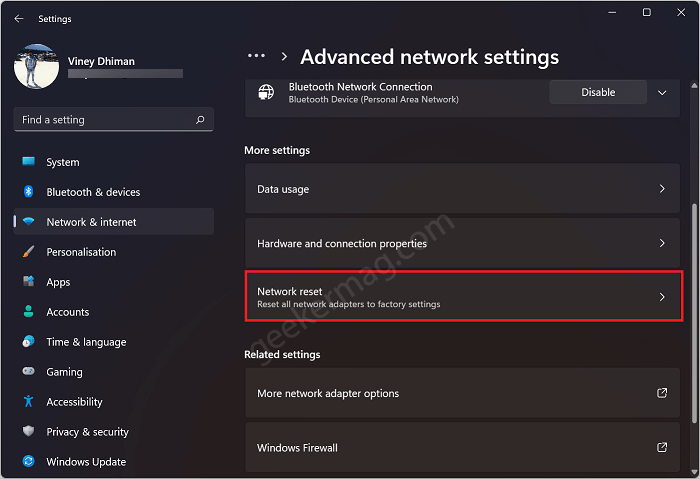Minimize the Settings window
This screenshot has width=700, height=479.
tap(612, 12)
